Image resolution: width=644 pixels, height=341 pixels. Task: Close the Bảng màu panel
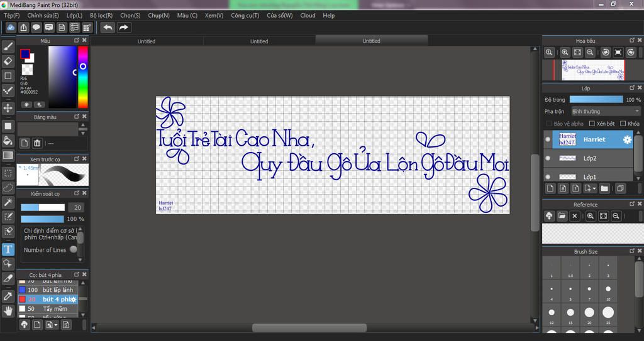click(x=84, y=117)
